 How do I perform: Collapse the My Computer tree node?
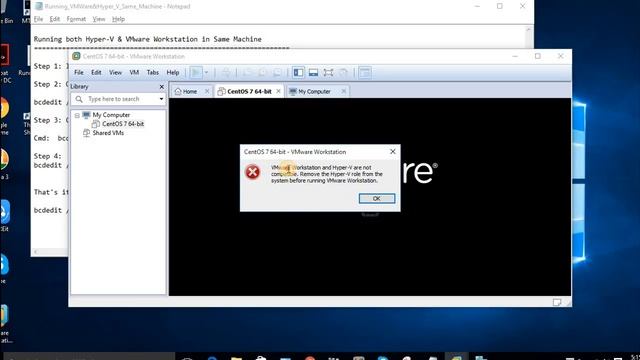[x=77, y=116]
